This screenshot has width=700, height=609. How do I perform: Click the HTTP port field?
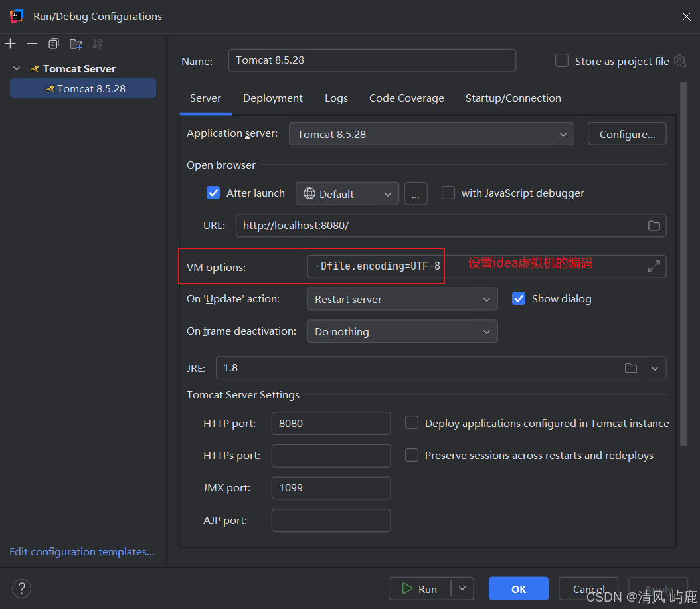pyautogui.click(x=331, y=423)
